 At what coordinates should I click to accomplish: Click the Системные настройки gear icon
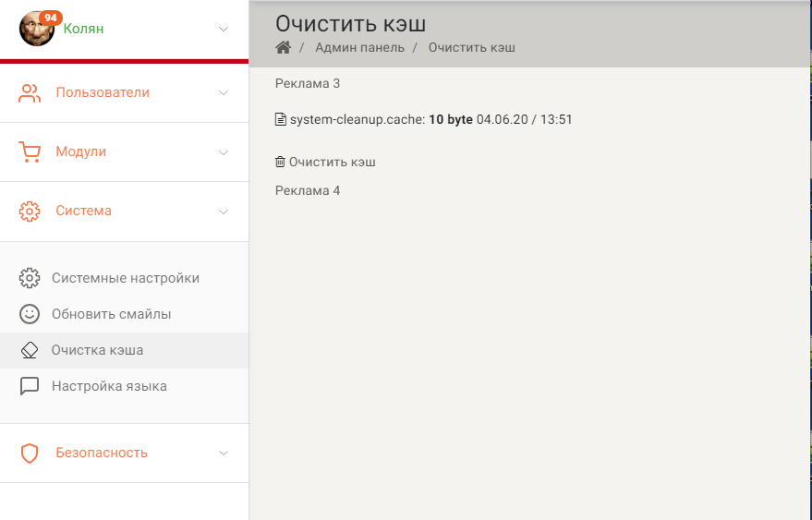point(30,278)
